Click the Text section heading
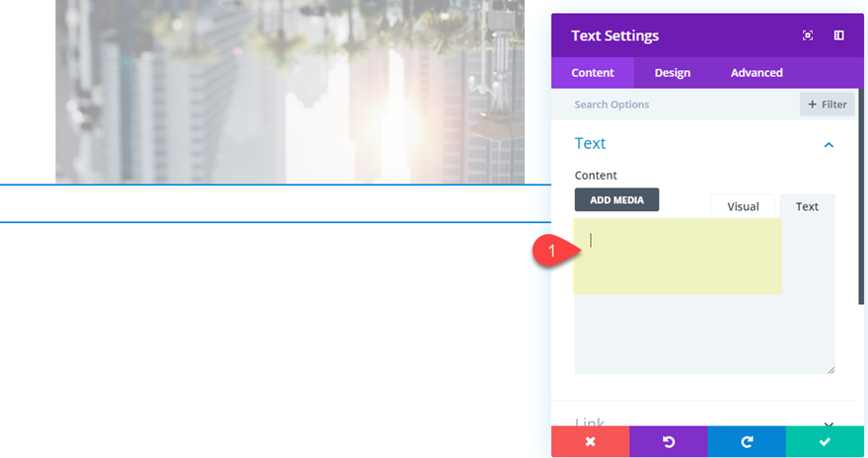 tap(590, 143)
